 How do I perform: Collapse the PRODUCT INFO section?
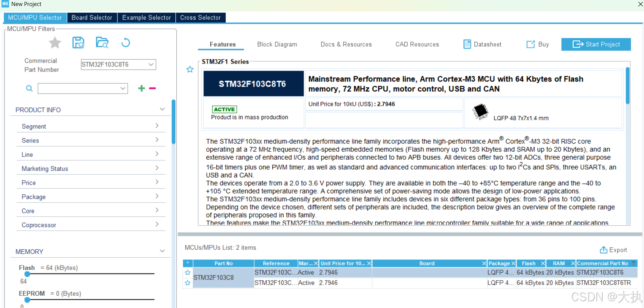click(x=162, y=109)
